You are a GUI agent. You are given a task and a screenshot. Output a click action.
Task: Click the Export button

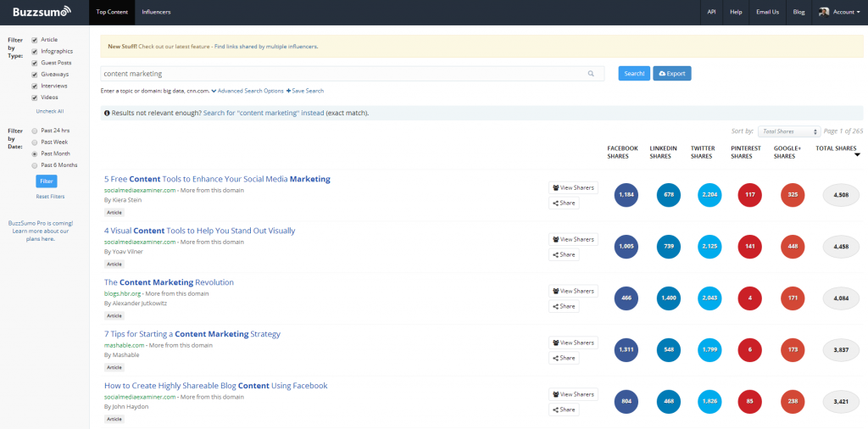coord(672,74)
